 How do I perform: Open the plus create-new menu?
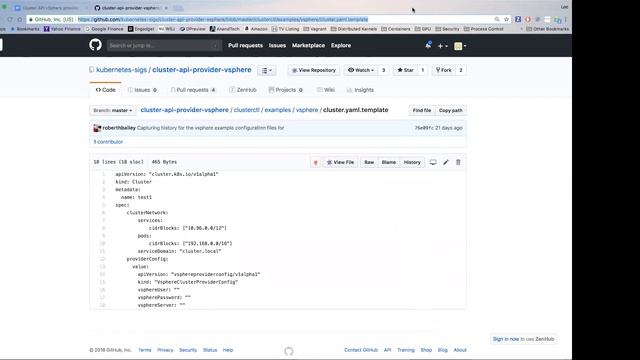click(442, 46)
